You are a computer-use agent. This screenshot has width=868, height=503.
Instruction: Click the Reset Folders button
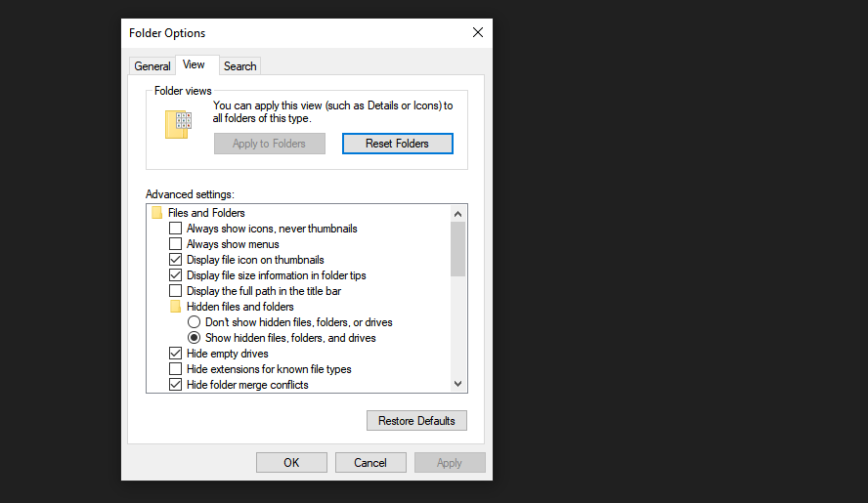398,144
